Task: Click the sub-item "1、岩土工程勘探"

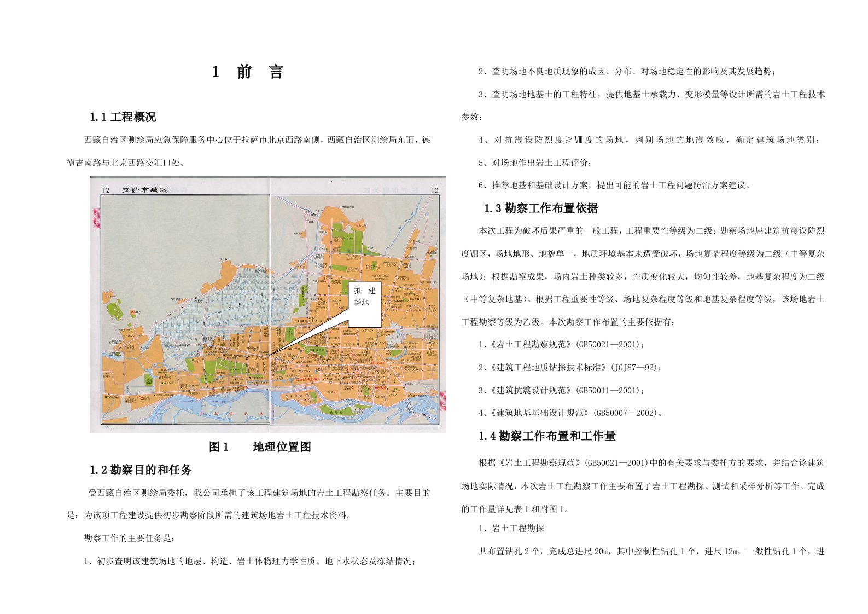Action: tap(511, 529)
